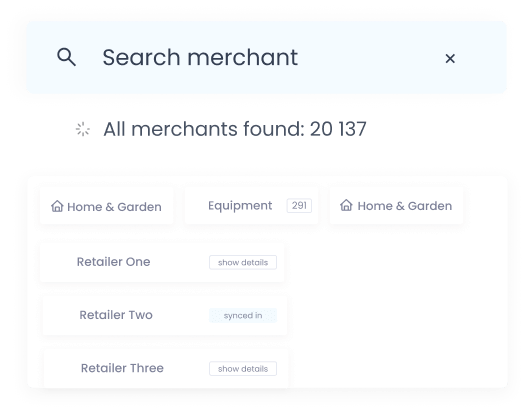Select the Equipment category chip
Viewport: 526px width, 410px height.
coord(252,206)
